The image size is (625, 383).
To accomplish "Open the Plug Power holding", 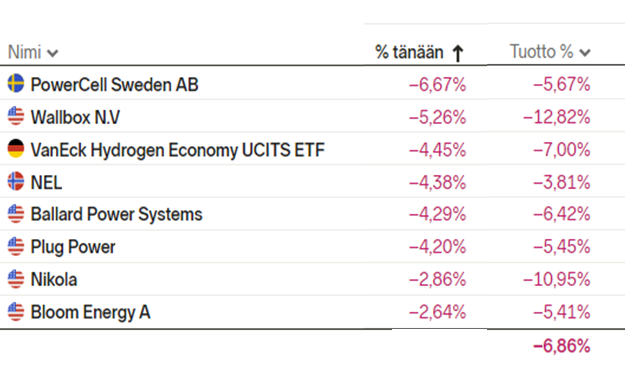I will click(x=73, y=247).
